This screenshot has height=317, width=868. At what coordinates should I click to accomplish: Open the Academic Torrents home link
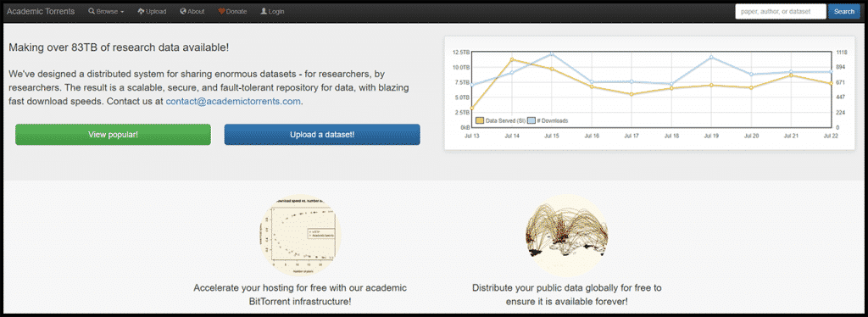(41, 11)
